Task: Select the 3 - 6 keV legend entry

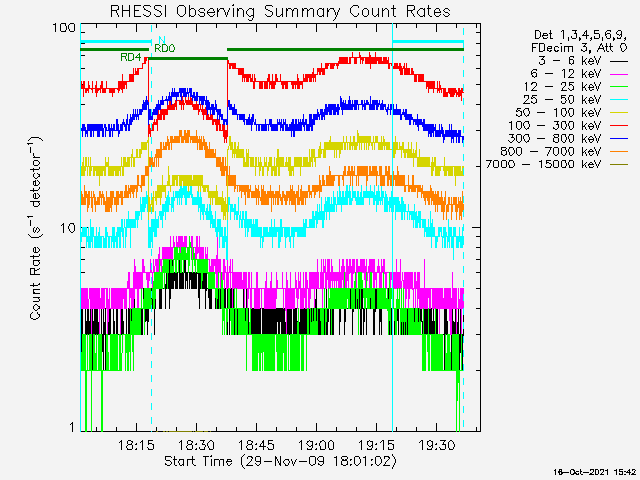Action: point(582,60)
